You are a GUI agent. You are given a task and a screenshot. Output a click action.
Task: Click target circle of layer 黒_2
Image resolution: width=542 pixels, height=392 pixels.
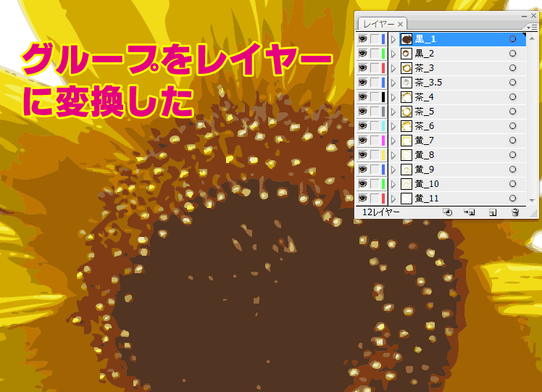tap(512, 54)
